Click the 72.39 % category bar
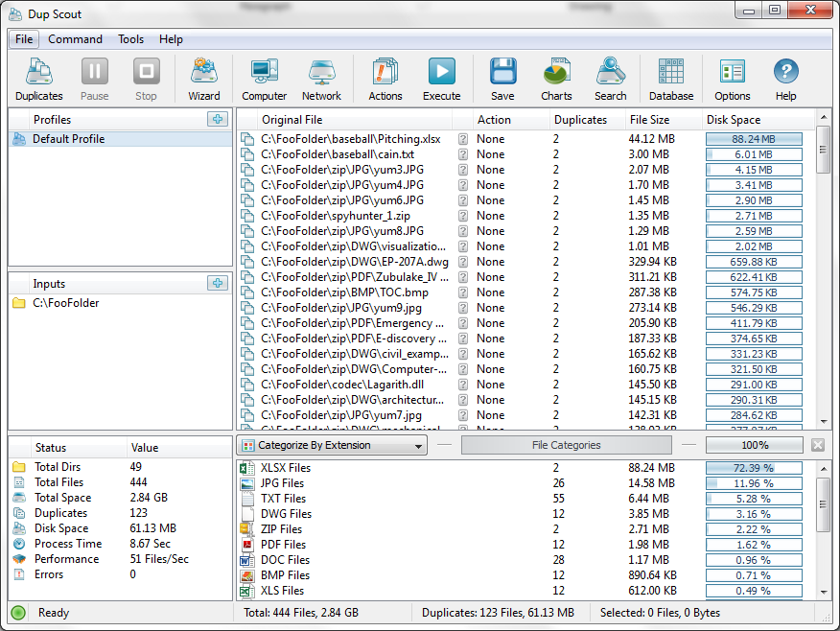The width and height of the screenshot is (840, 631). click(754, 468)
